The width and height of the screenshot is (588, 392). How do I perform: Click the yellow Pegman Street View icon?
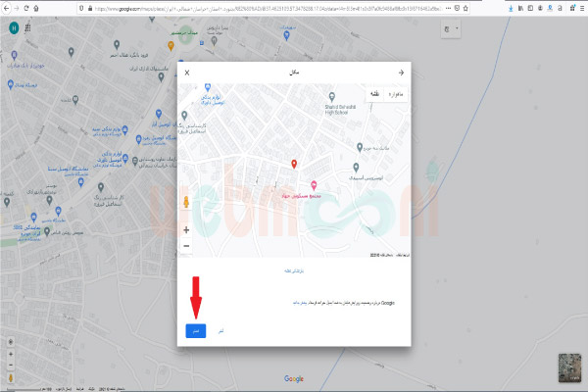click(x=186, y=203)
